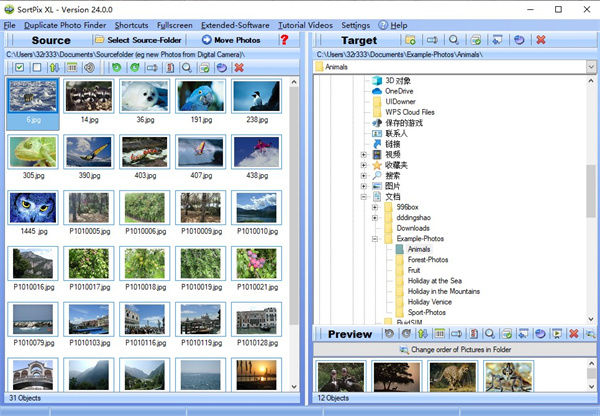
Task: Click the select-all checkmark icon in Source toolbar
Action: (20, 67)
